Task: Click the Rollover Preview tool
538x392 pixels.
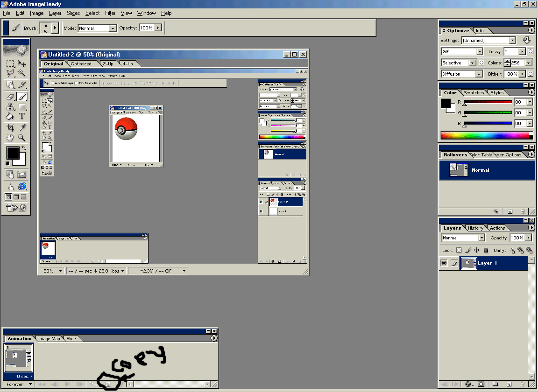Action: tap(10, 186)
